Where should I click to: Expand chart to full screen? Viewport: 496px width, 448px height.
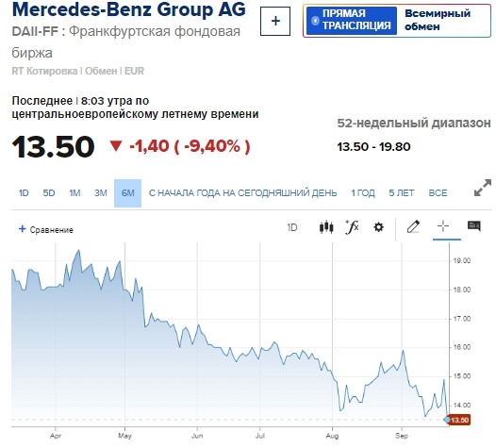(483, 188)
